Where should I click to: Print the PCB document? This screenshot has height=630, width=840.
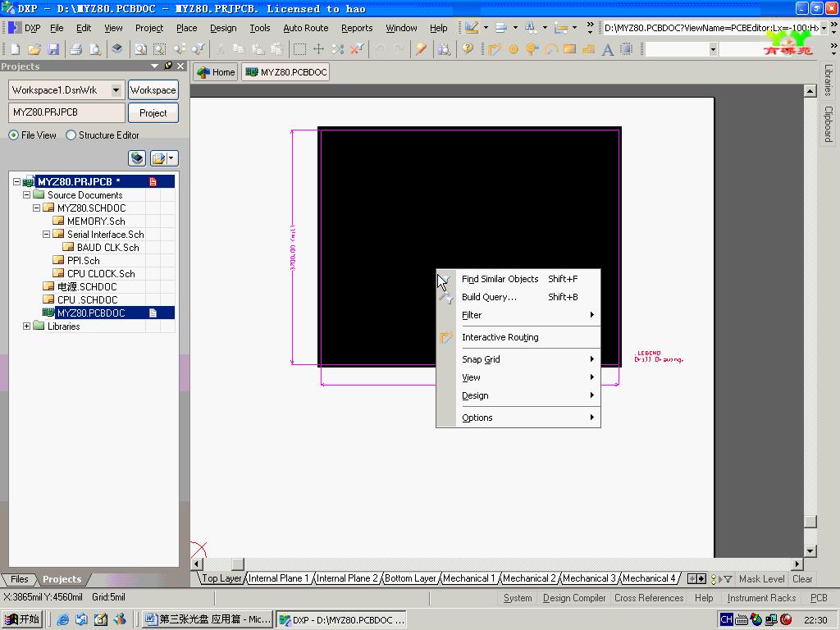(x=76, y=49)
